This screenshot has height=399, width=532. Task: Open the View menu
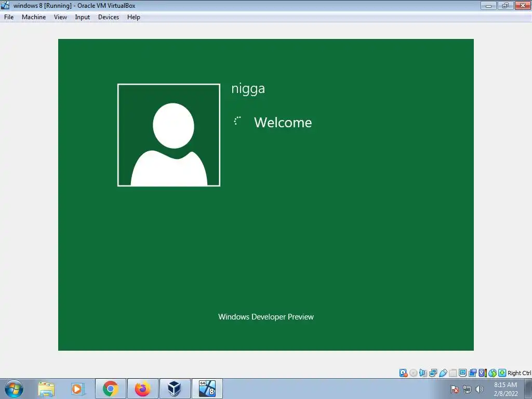(x=60, y=17)
